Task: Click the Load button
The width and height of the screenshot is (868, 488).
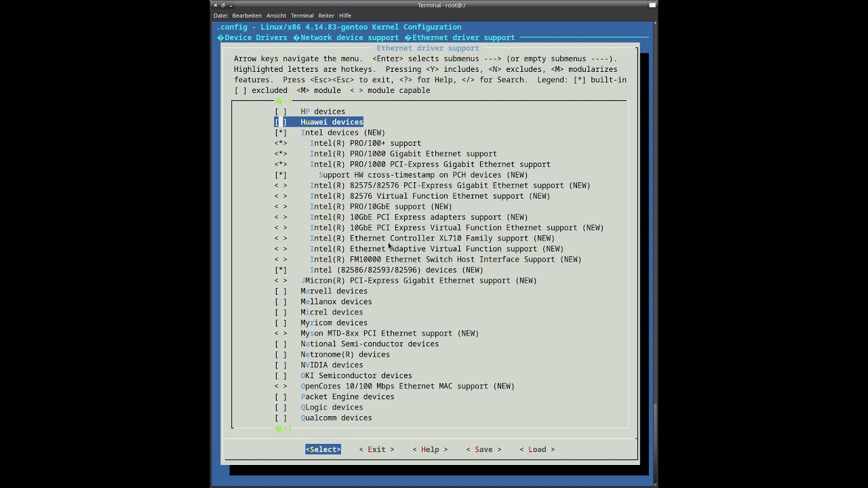Action: pyautogui.click(x=537, y=449)
